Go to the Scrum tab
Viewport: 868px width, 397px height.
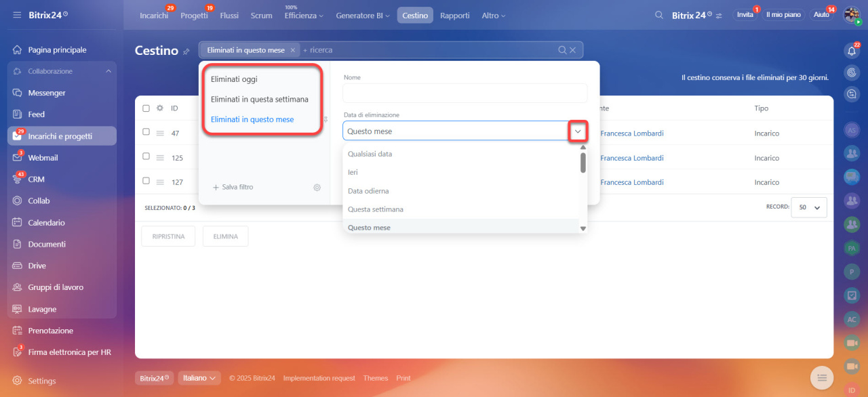point(261,15)
